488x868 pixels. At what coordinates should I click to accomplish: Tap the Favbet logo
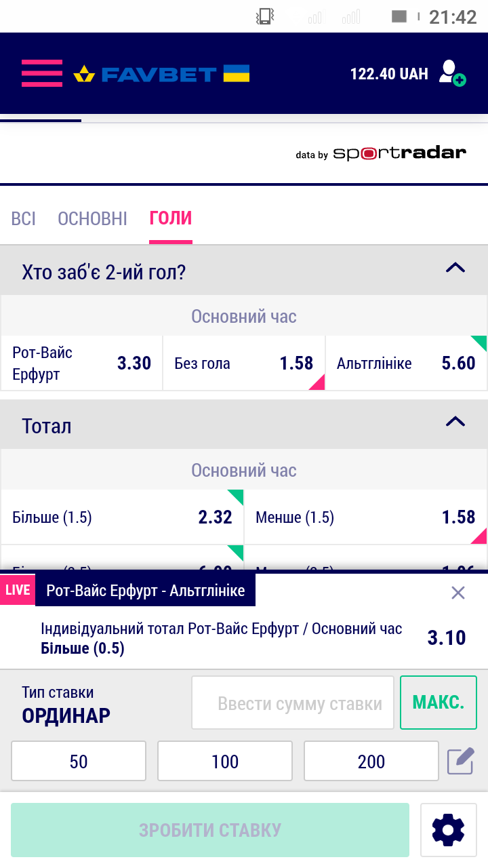[x=161, y=73]
